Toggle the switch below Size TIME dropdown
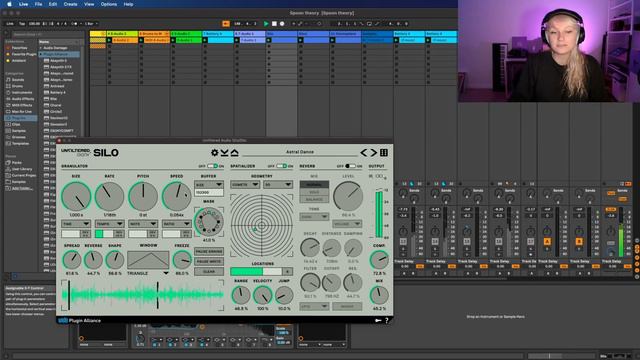The height and width of the screenshot is (360, 640). click(x=76, y=234)
